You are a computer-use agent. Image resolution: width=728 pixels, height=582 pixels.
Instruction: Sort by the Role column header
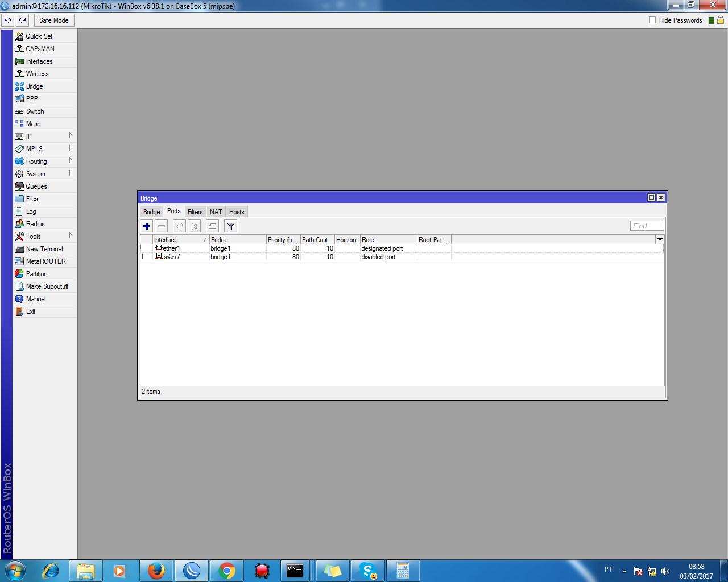[x=388, y=240]
